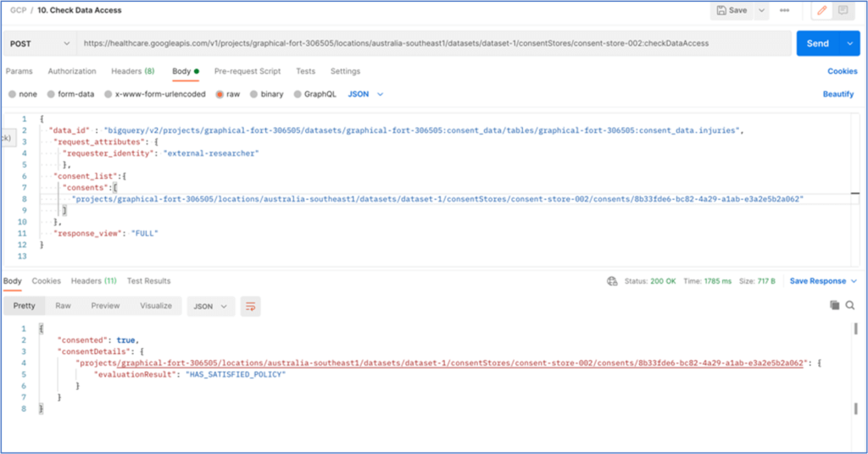Click the underlined consent path link in the response
Viewport: 868px width, 454px height.
coord(461,363)
